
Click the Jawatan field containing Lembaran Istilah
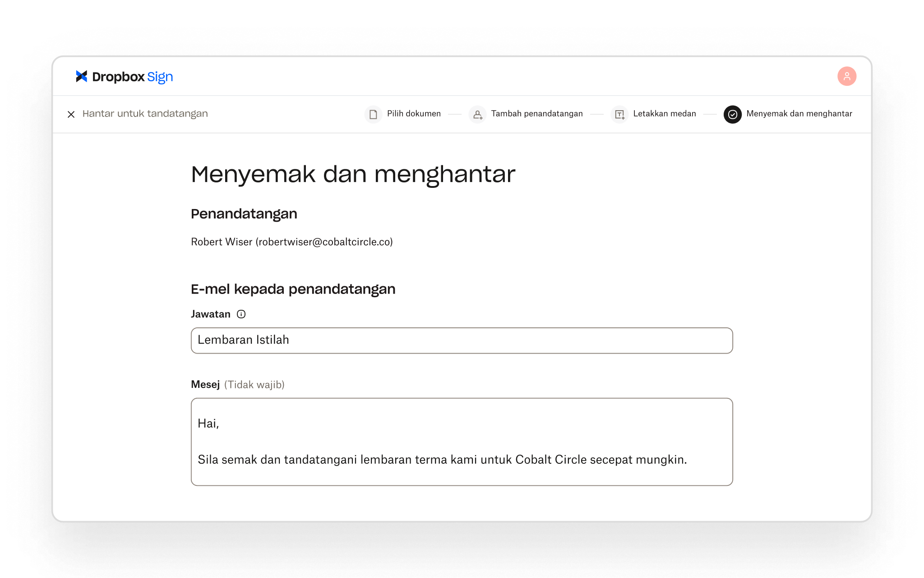coord(462,340)
